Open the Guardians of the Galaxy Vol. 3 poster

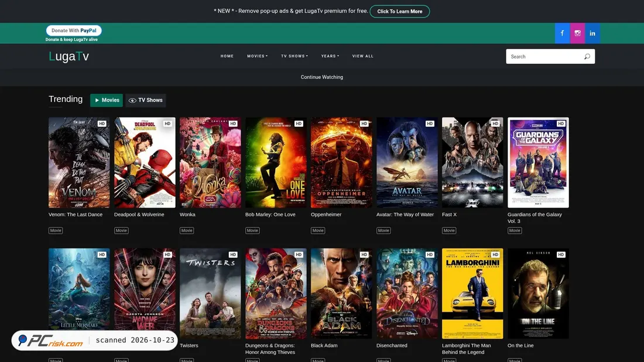(538, 163)
